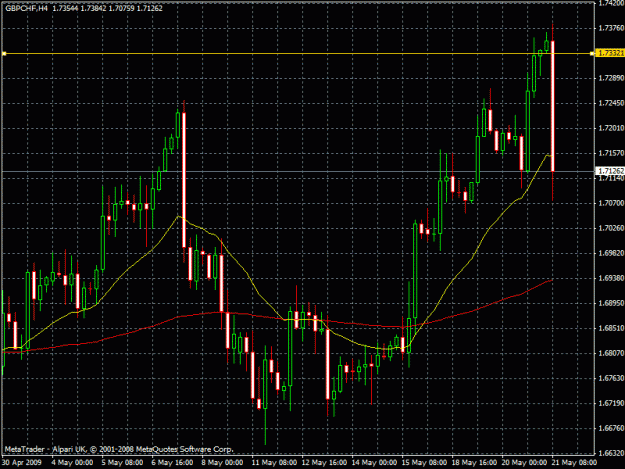The image size is (625, 469).
Task: Click time axis label 30 Apr 2009
Action: (22, 463)
